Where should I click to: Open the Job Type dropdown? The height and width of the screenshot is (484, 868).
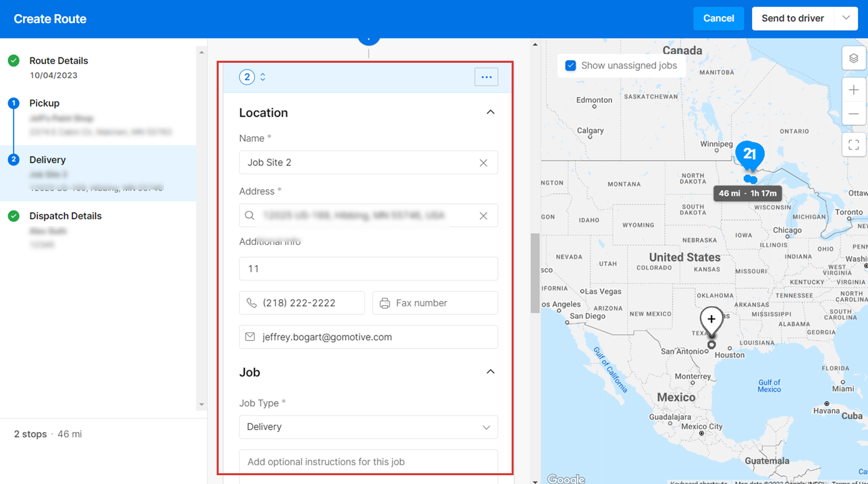coord(369,427)
